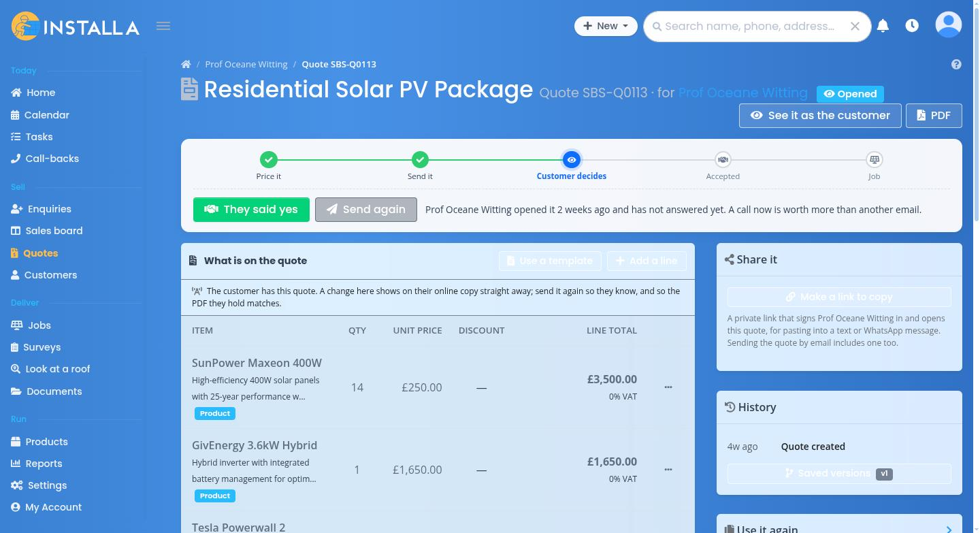
Task: Click the Send again button
Action: (x=366, y=210)
